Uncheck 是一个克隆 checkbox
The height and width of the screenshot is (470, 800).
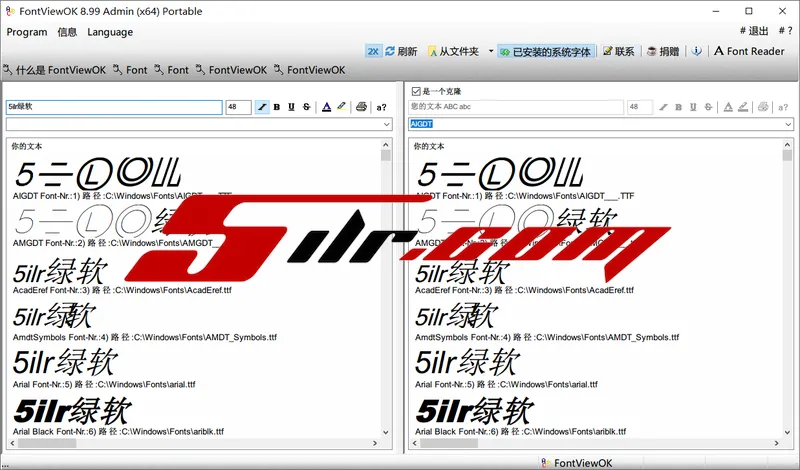(416, 91)
